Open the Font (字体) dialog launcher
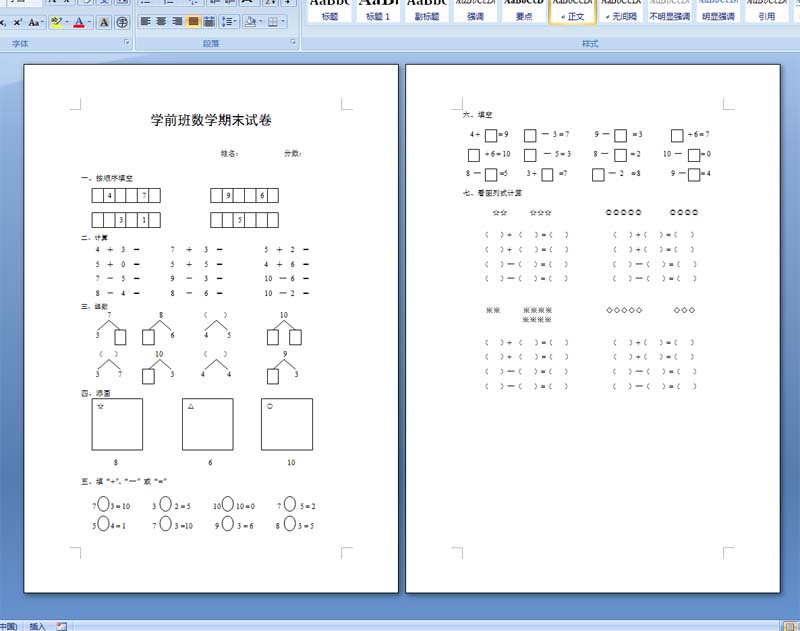800x631 pixels. (127, 42)
